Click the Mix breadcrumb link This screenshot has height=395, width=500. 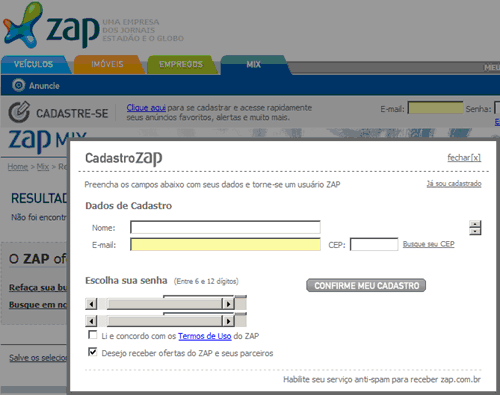click(43, 166)
